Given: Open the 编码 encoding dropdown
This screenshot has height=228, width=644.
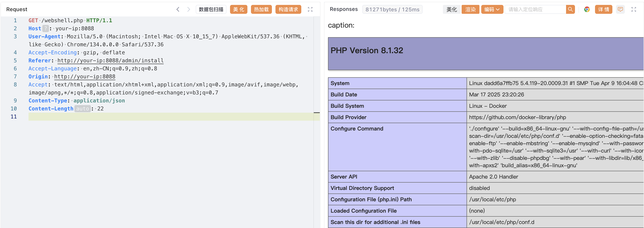Looking at the screenshot, I should click(x=491, y=10).
